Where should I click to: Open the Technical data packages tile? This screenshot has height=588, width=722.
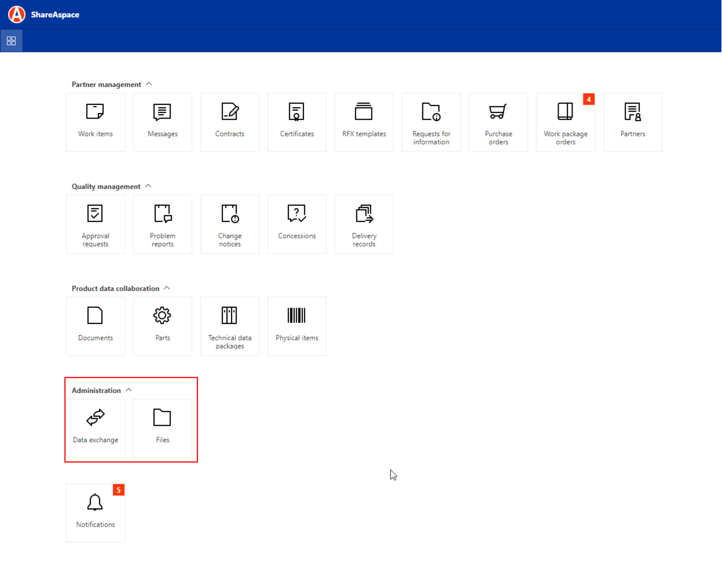(229, 326)
